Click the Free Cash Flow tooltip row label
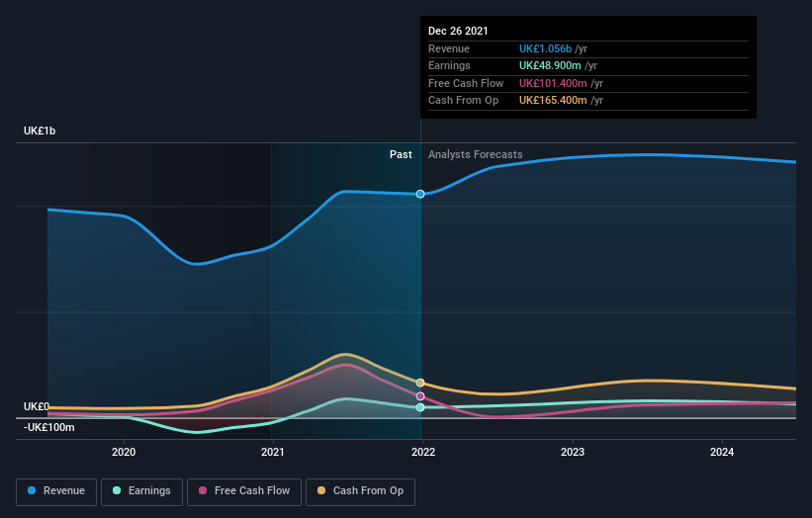Image resolution: width=812 pixels, height=518 pixels. pyautogui.click(x=466, y=83)
